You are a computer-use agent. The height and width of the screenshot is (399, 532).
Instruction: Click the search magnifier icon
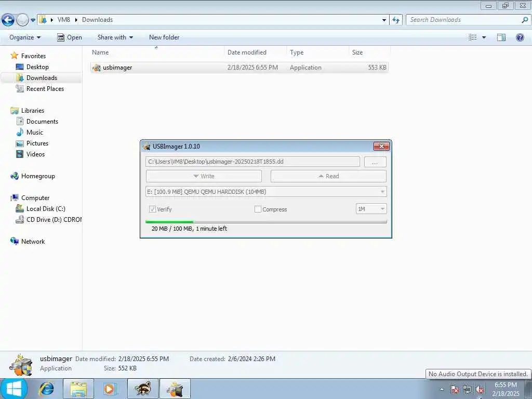pyautogui.click(x=525, y=20)
